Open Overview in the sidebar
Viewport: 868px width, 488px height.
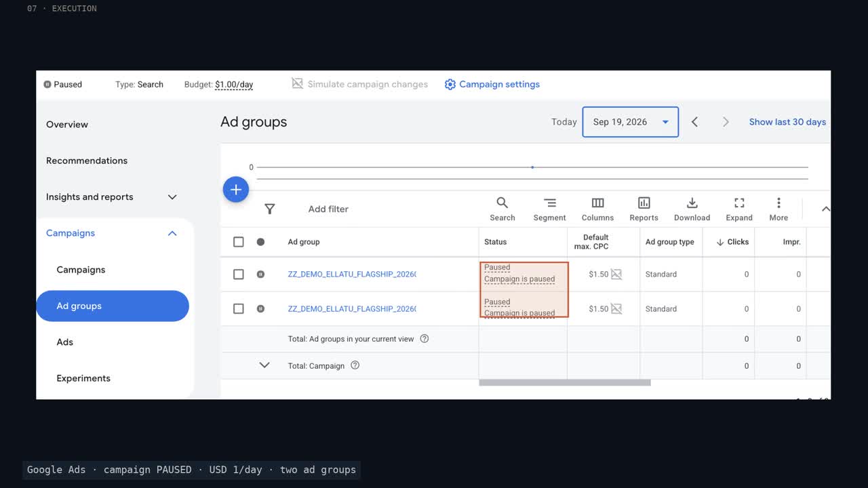pyautogui.click(x=67, y=125)
